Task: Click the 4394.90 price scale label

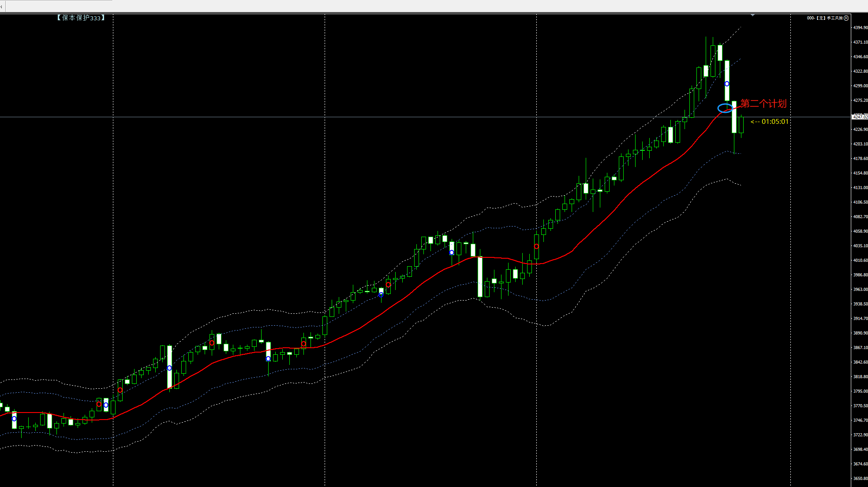Action: coord(860,27)
